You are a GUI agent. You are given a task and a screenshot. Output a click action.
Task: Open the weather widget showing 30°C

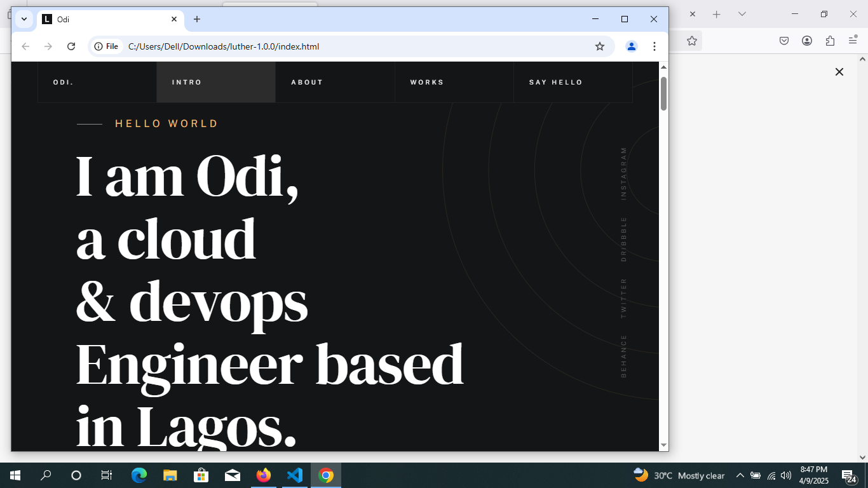pos(679,475)
